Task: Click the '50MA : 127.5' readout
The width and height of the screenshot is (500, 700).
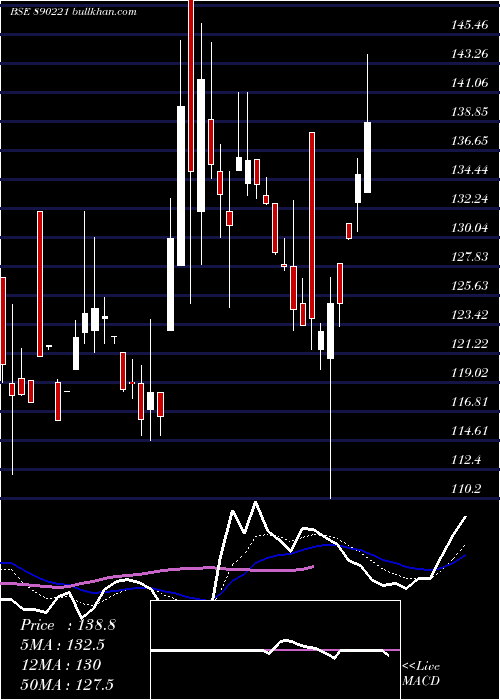Action: [67, 684]
